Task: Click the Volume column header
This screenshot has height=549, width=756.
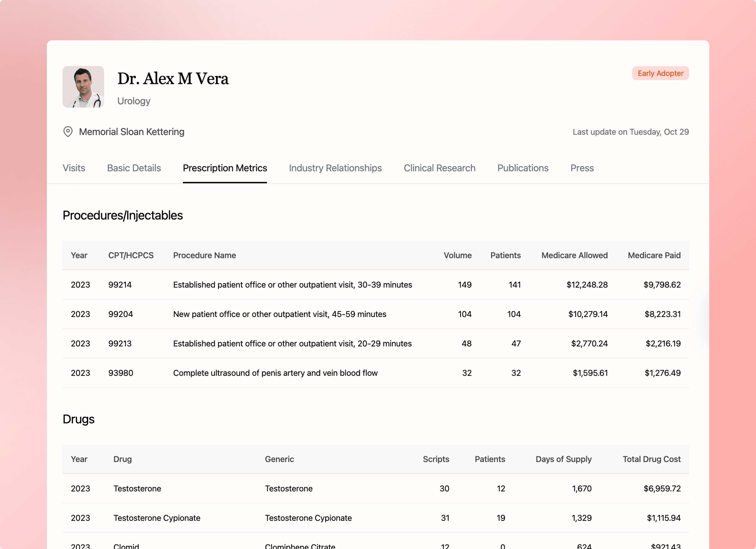Action: coord(457,255)
